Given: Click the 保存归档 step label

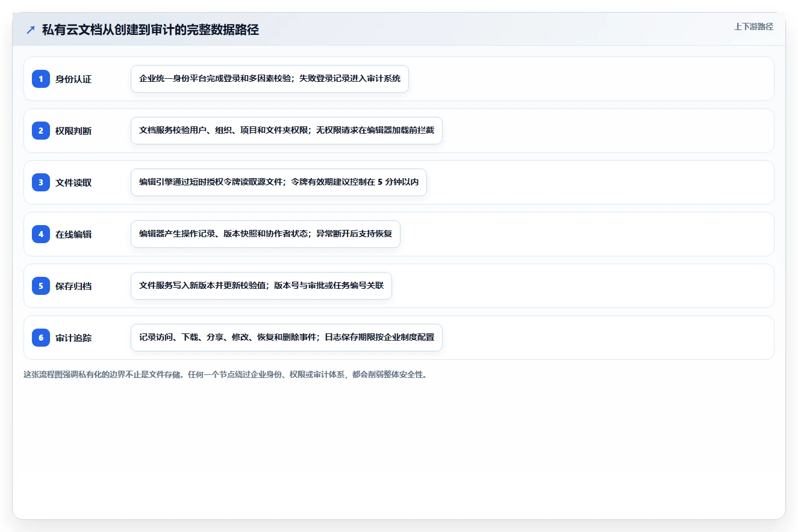Looking at the screenshot, I should point(73,286).
